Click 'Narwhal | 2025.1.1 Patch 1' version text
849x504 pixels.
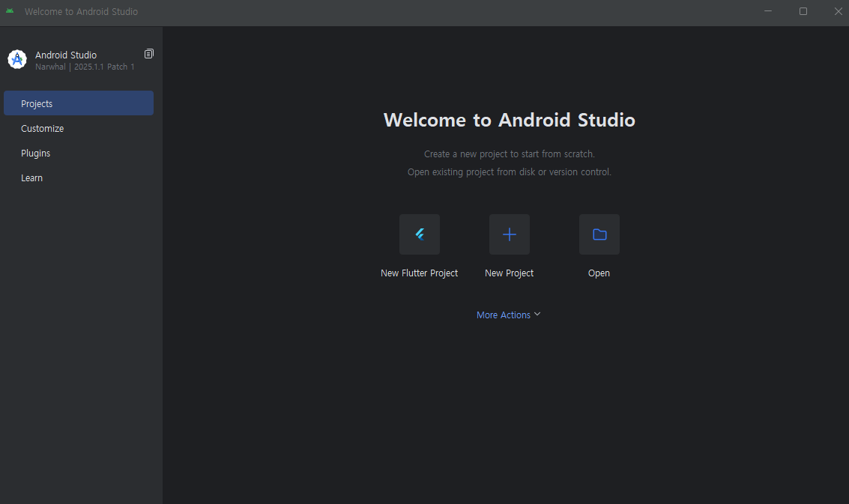(x=85, y=67)
